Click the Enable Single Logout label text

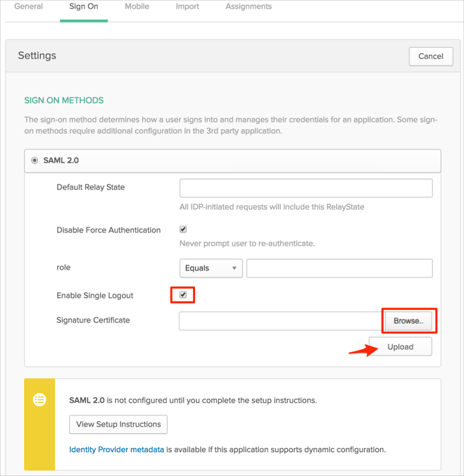(x=94, y=296)
